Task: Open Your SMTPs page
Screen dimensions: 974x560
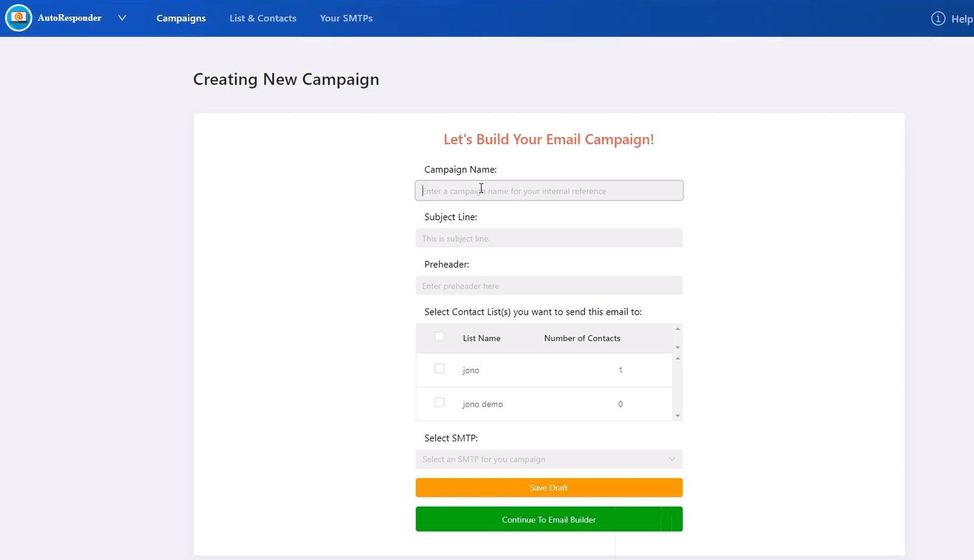Action: coord(346,18)
